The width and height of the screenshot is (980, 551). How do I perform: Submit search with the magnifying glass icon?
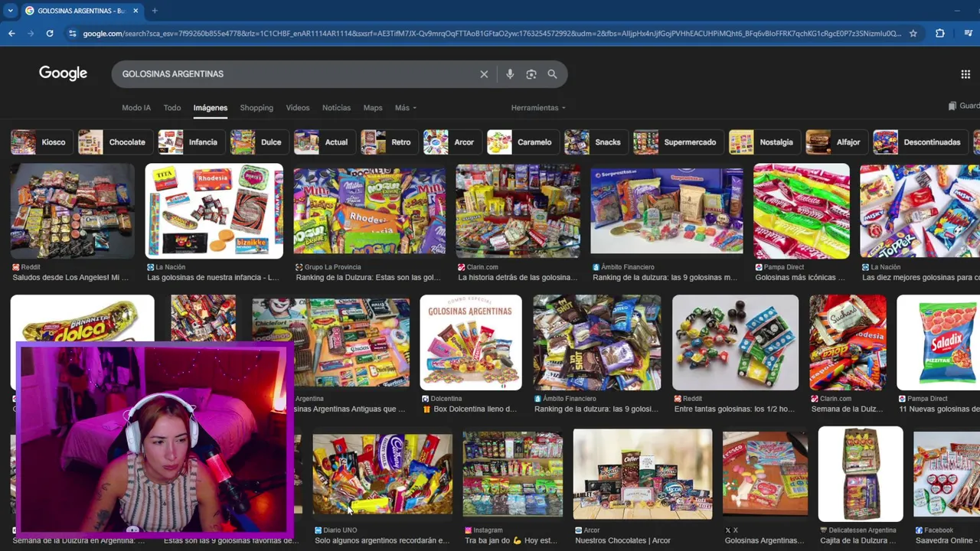[552, 74]
